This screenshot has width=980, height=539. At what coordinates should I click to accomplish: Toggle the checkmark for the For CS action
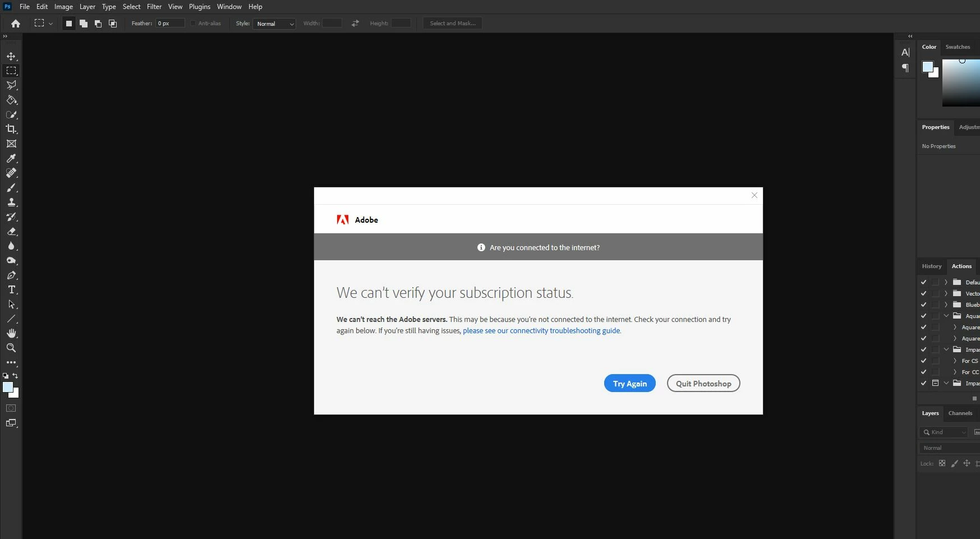pos(923,361)
